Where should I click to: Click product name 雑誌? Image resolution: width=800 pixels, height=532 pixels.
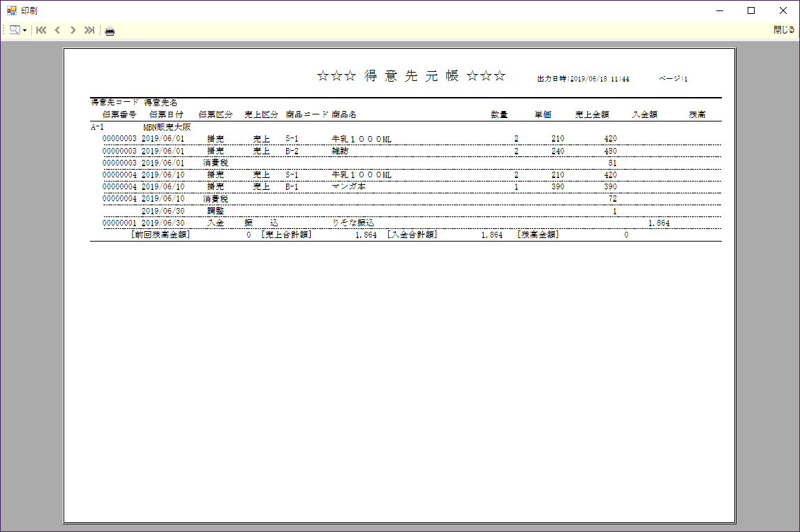tap(340, 151)
